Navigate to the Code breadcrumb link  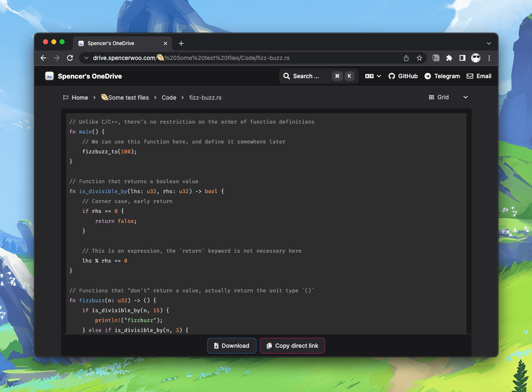(x=169, y=97)
